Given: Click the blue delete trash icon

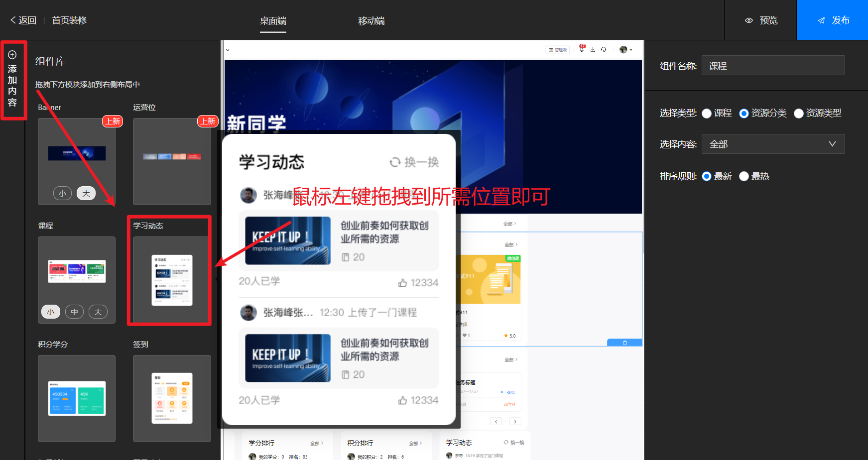Looking at the screenshot, I should tap(624, 343).
